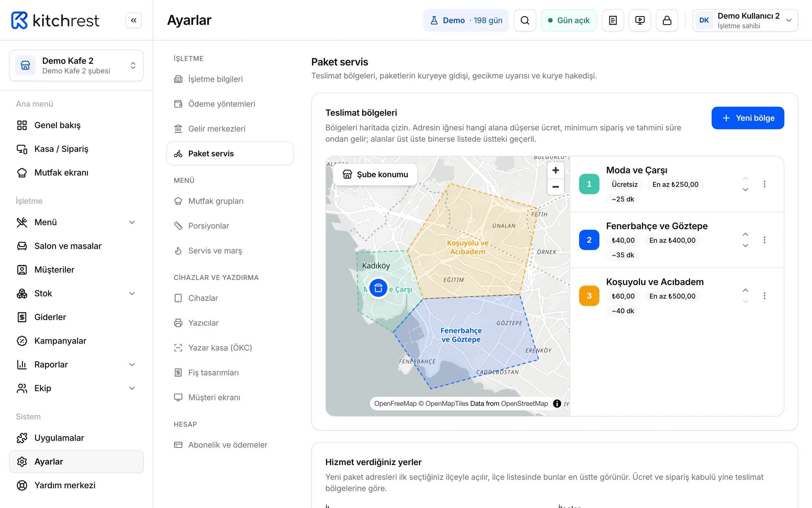The image size is (812, 508).
Task: Click the Demo 198 gün badge
Action: [466, 21]
